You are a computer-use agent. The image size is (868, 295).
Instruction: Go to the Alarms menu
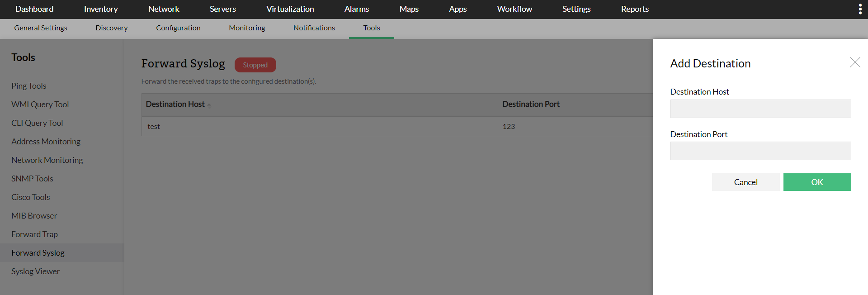coord(356,9)
